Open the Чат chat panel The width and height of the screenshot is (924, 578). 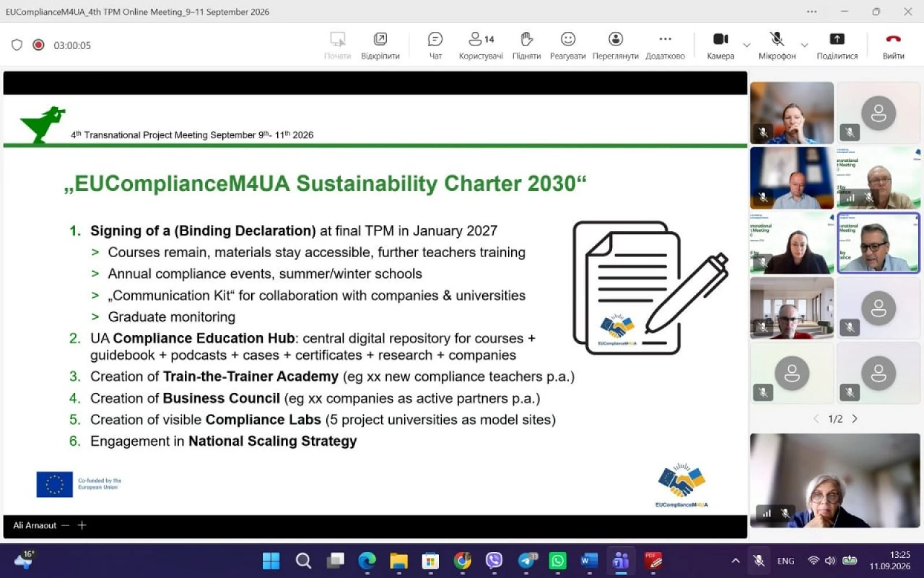(x=435, y=45)
